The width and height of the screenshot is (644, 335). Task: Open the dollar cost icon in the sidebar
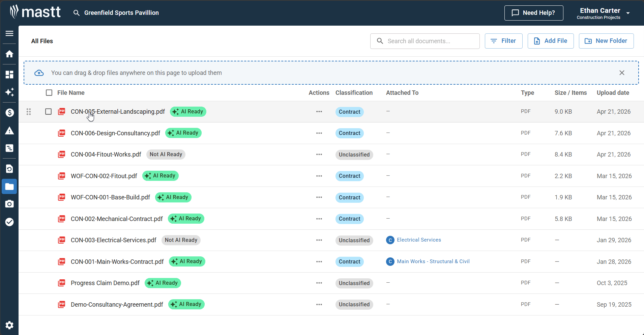(x=9, y=113)
